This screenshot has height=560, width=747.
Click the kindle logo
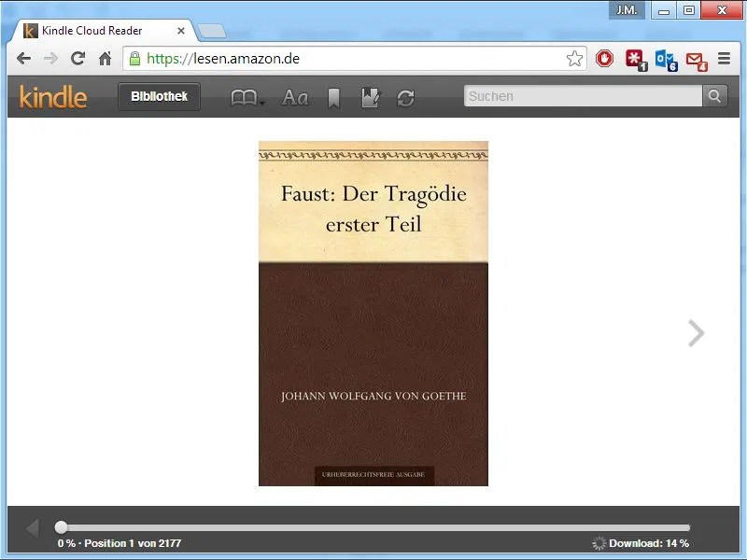52,96
